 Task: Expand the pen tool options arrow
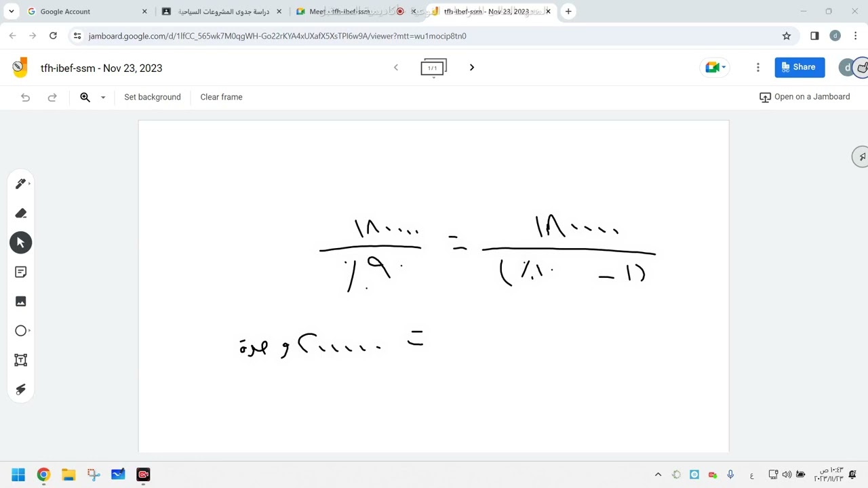tap(29, 184)
